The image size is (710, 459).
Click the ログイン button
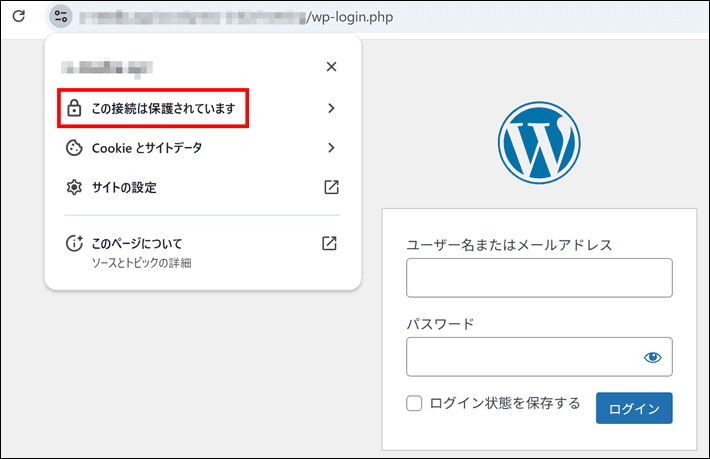click(x=634, y=408)
